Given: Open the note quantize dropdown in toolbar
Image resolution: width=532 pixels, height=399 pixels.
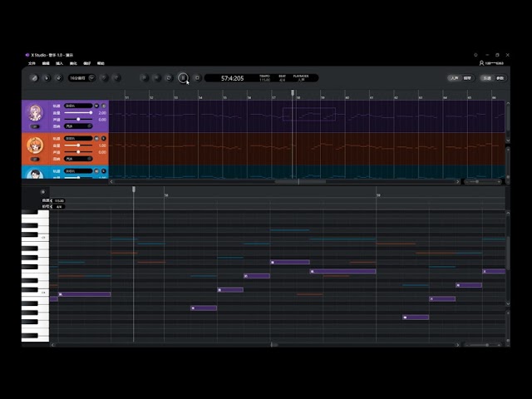Looking at the screenshot, I should click(81, 78).
